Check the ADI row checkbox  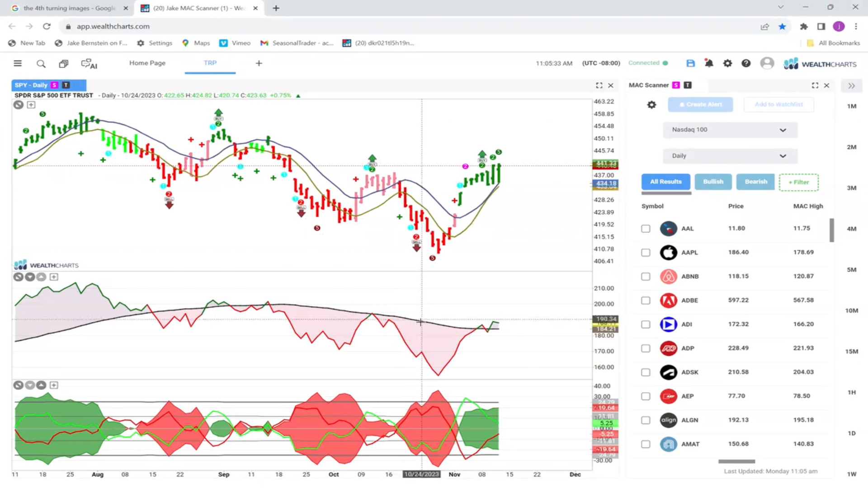pos(646,324)
